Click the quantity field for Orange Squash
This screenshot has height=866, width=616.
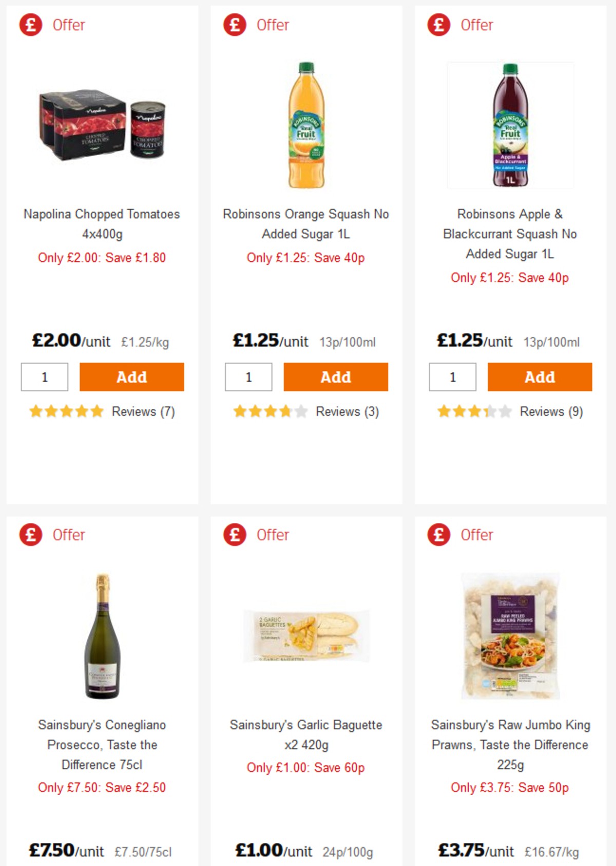coord(248,376)
